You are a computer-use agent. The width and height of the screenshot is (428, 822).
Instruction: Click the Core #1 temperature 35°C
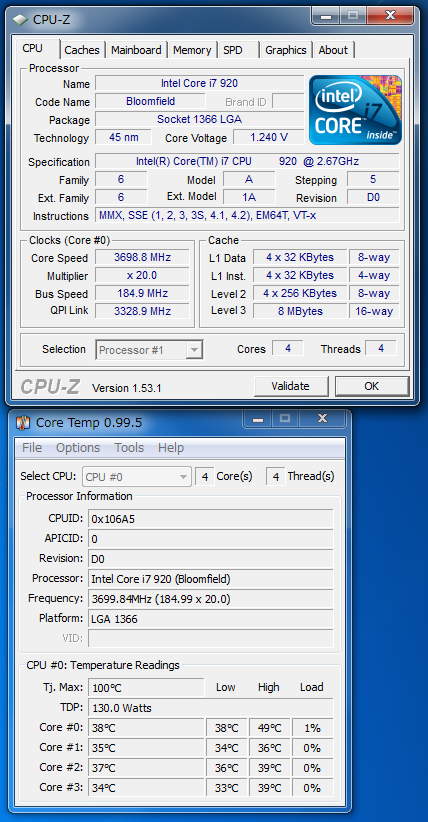click(x=146, y=748)
